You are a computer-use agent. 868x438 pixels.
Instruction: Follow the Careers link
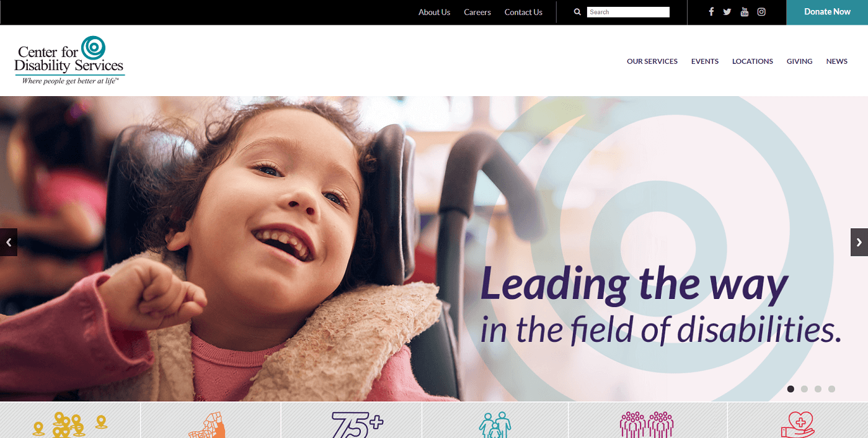coord(477,12)
